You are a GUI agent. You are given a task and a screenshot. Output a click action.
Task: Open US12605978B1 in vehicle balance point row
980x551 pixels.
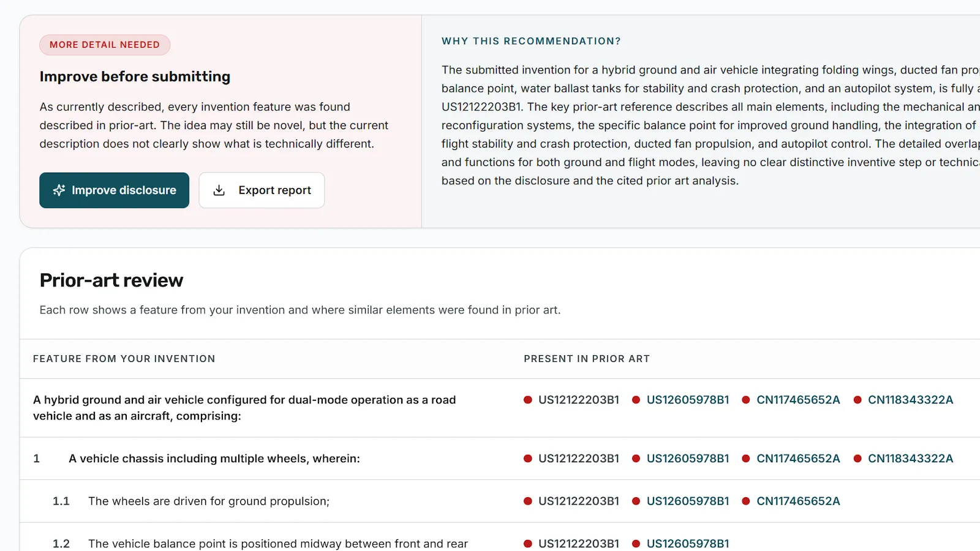point(688,544)
